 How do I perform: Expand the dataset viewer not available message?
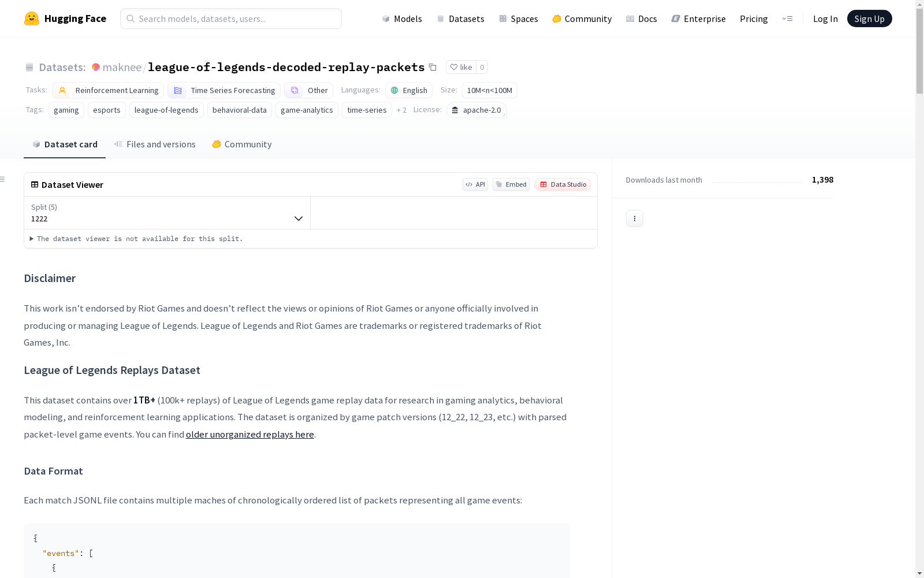point(136,239)
